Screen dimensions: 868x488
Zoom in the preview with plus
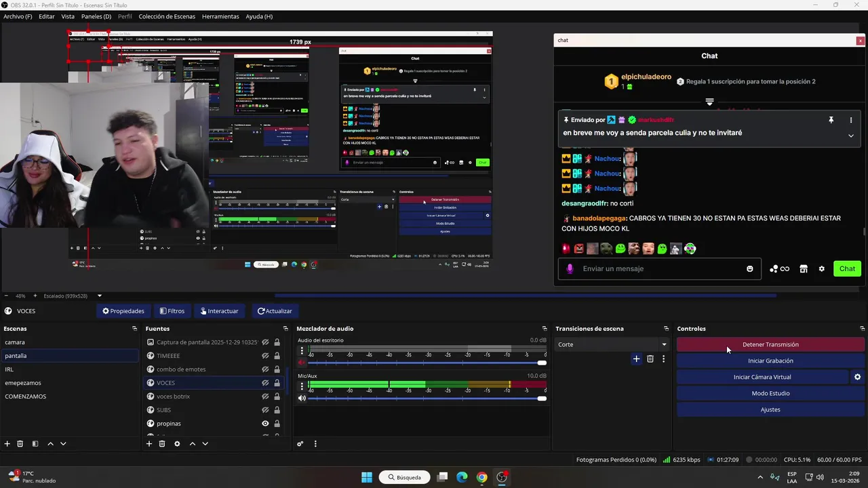35,296
